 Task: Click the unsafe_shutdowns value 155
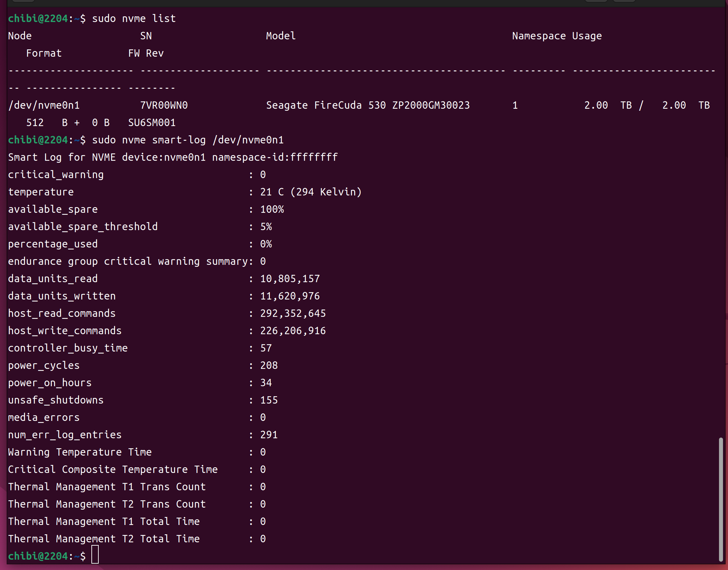click(268, 400)
